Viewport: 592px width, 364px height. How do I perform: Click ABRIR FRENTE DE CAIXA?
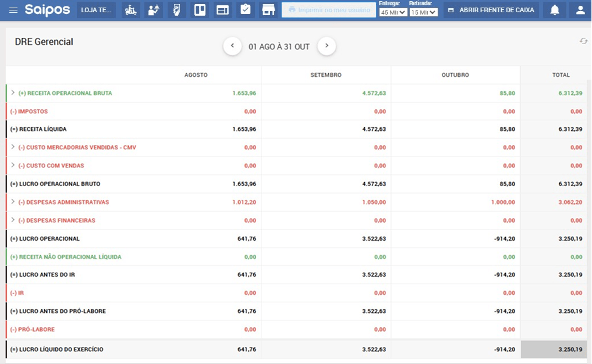coord(489,9)
